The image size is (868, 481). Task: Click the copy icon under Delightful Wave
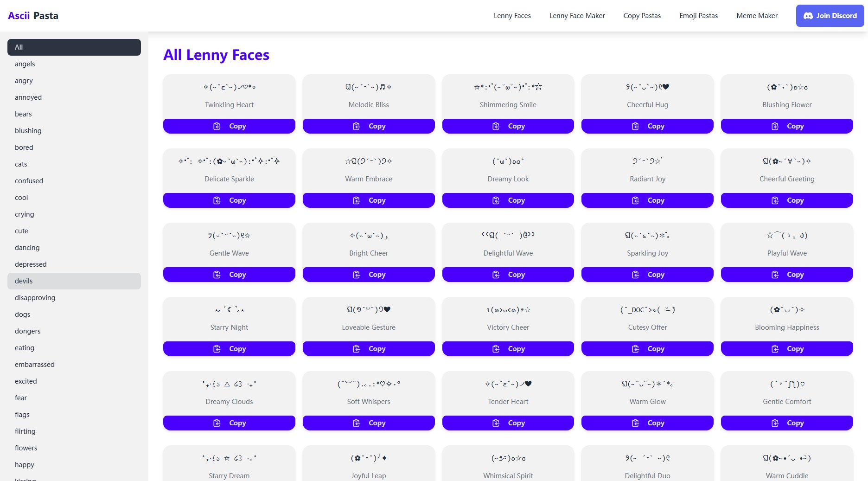496,275
